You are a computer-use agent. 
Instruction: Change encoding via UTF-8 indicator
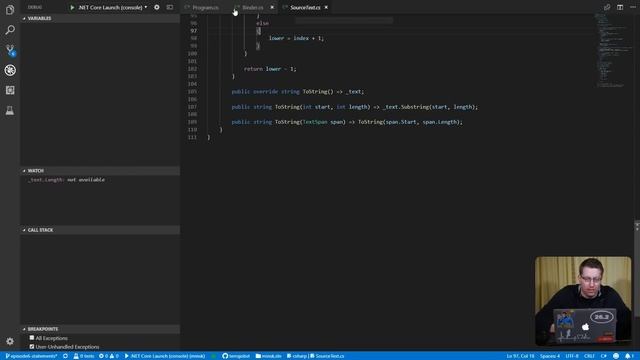point(572,356)
